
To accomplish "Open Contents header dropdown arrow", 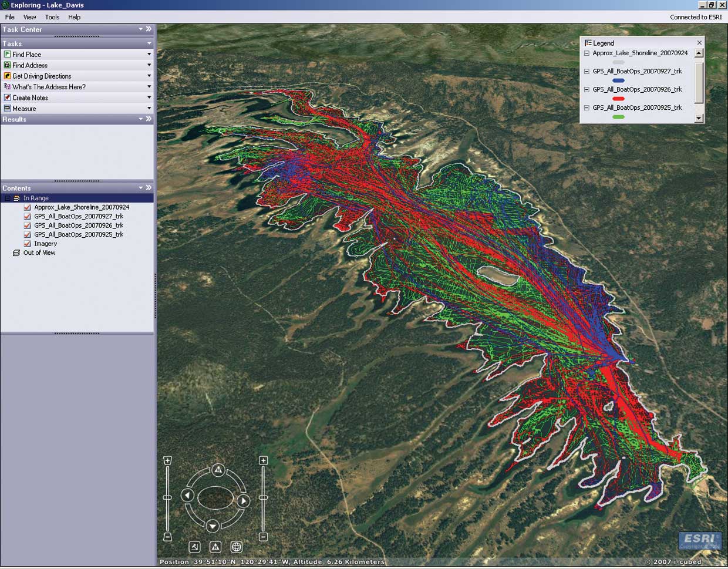I will point(140,188).
